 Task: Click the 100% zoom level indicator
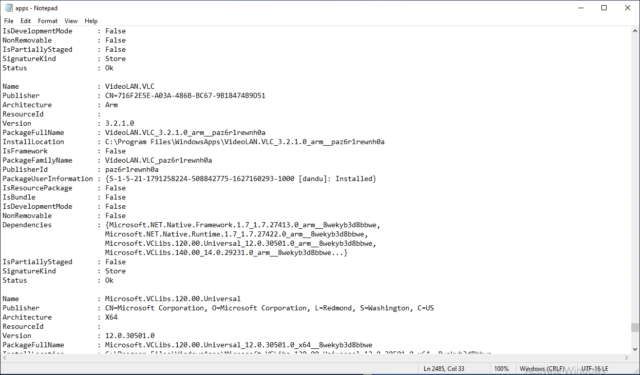502,369
